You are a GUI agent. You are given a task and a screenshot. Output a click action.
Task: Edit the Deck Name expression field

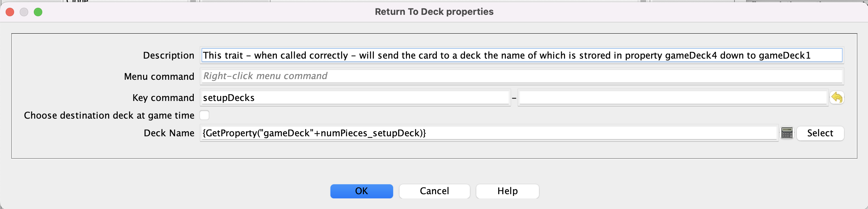pos(489,133)
